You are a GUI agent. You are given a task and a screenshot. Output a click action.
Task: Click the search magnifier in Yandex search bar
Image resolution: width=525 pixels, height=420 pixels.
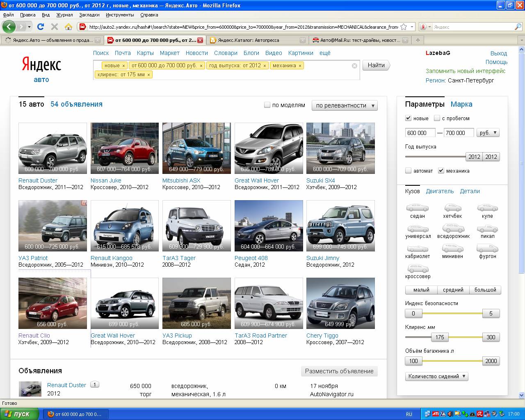(518, 27)
